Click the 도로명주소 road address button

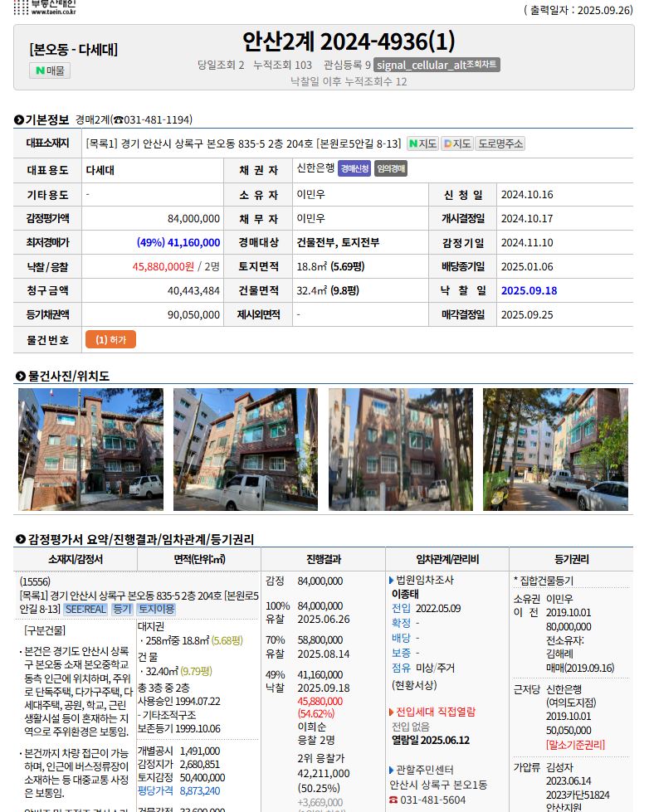tap(500, 143)
